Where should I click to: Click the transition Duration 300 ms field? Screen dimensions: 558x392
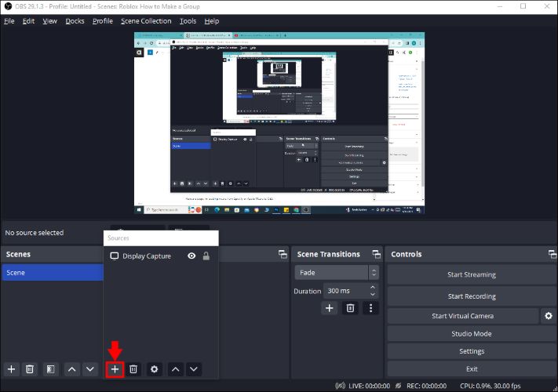click(x=346, y=291)
